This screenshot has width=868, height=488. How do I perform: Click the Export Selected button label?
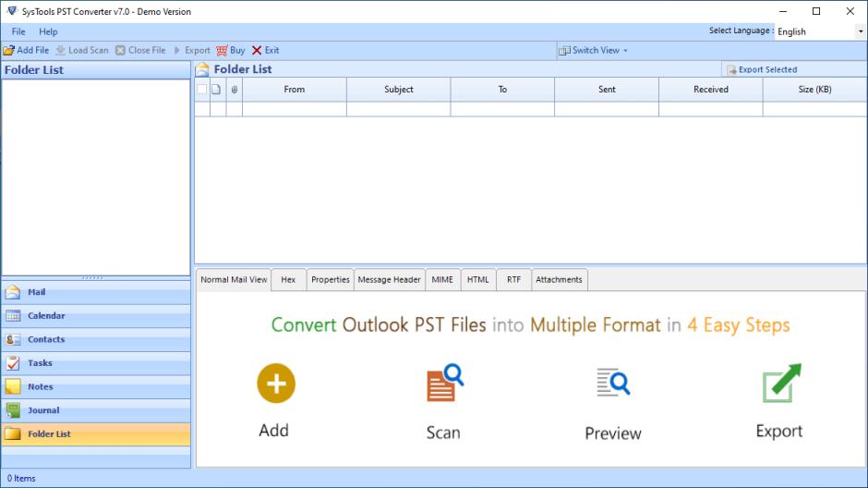767,70
